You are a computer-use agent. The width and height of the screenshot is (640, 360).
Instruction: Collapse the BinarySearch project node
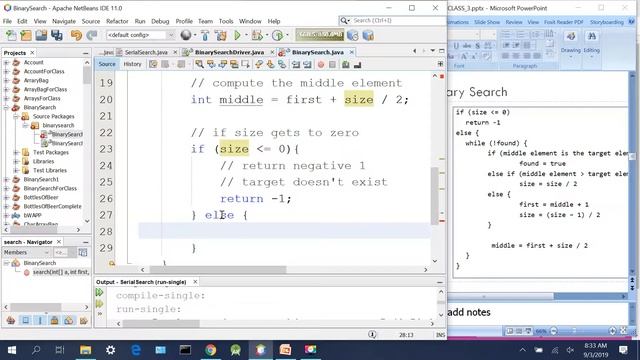tap(6, 107)
